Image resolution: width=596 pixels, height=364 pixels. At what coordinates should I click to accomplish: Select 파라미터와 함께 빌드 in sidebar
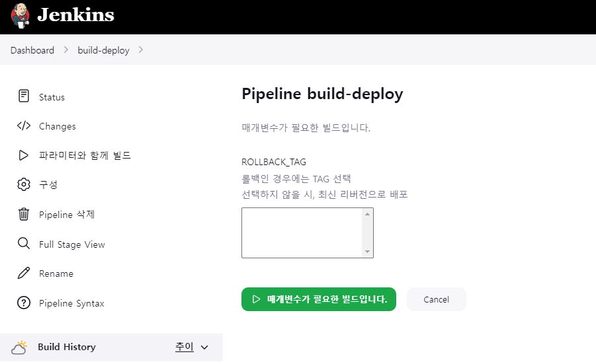pyautogui.click(x=85, y=155)
